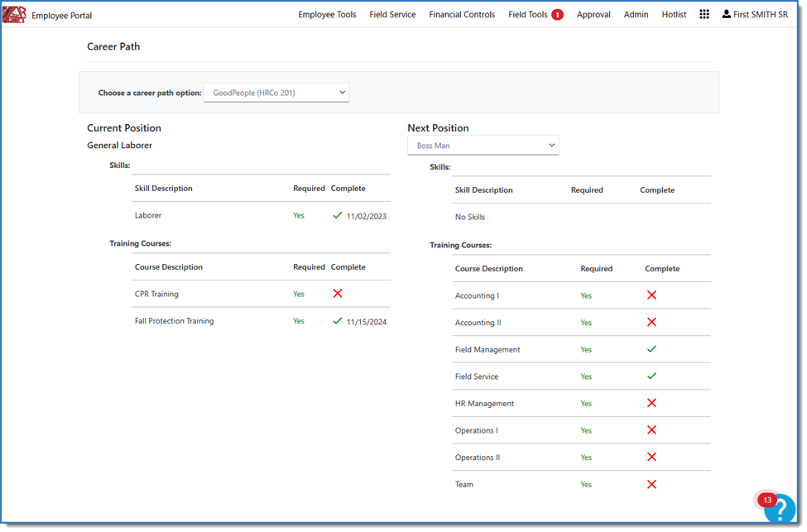Viewport: 807px width, 532px height.
Task: Click the red notification badge on Field Tools
Action: [x=557, y=14]
